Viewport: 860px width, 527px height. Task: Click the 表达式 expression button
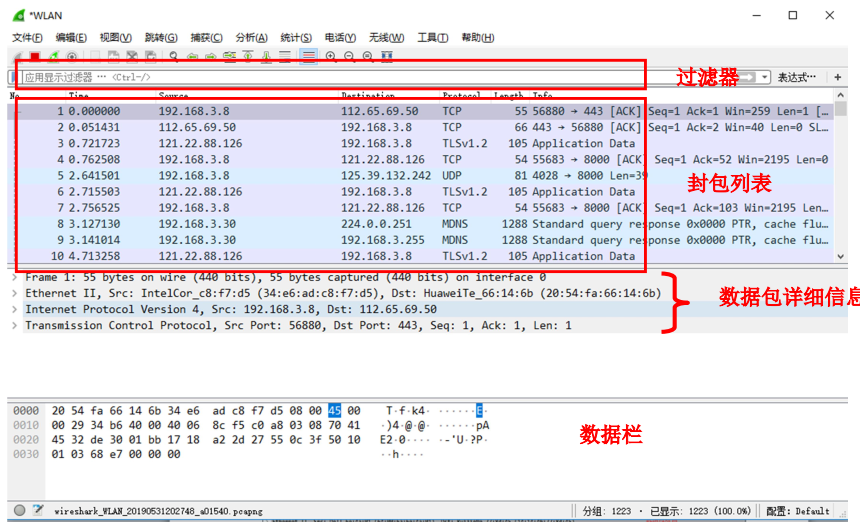797,77
